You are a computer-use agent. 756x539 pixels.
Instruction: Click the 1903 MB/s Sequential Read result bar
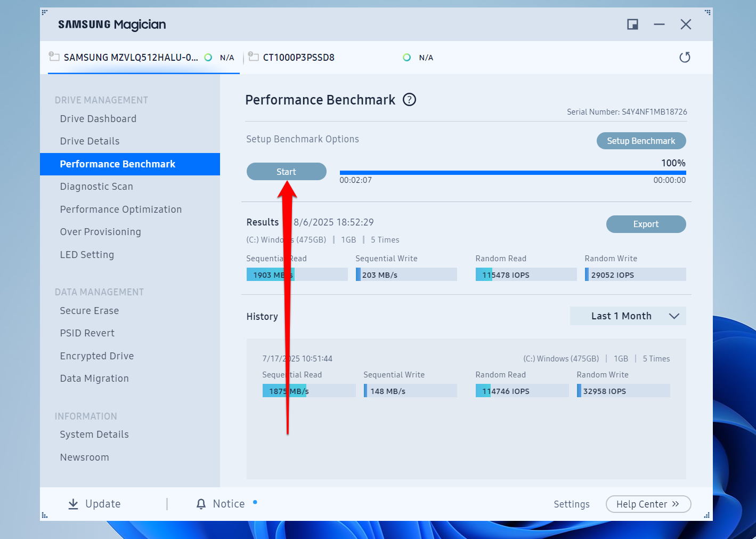[x=297, y=275]
